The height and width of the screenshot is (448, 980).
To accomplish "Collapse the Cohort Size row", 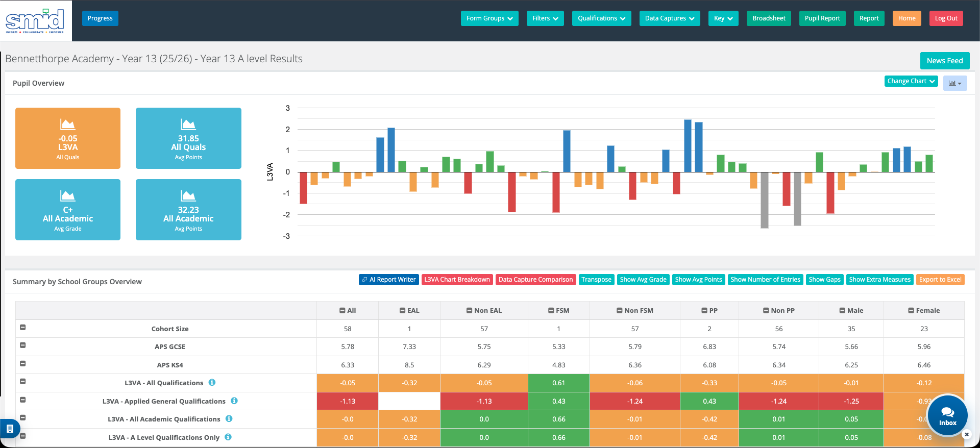I will (x=22, y=328).
